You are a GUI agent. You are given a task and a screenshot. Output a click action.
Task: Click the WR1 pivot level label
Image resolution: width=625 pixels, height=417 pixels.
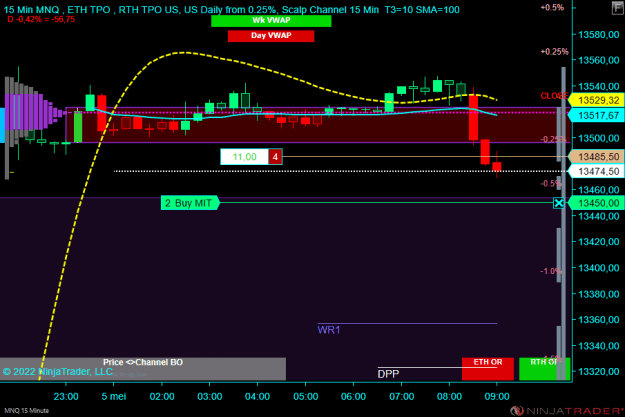(x=329, y=330)
